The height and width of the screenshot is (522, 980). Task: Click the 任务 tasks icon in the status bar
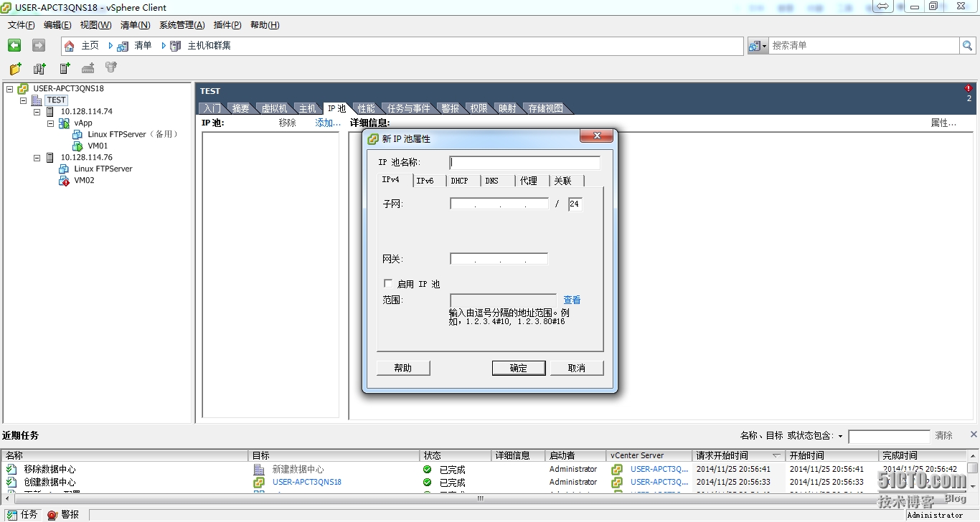(x=11, y=515)
